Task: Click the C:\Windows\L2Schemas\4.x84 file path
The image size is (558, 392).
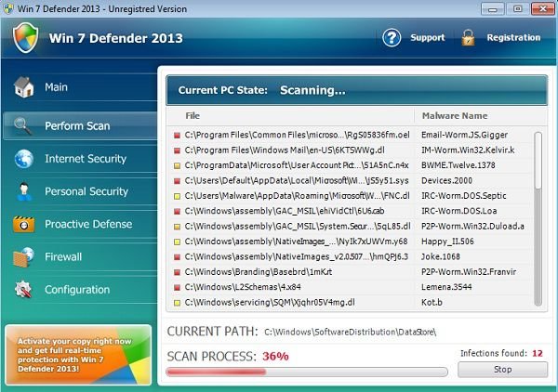Action: tap(243, 287)
